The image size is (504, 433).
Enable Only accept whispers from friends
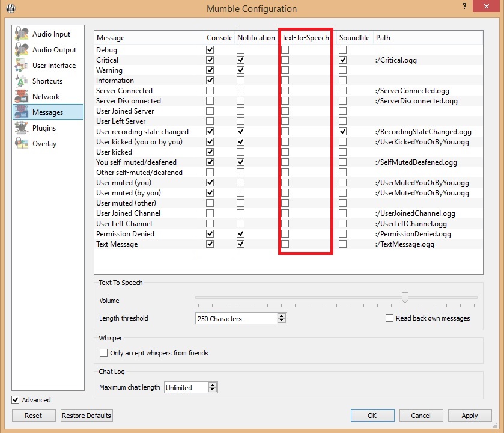click(103, 352)
